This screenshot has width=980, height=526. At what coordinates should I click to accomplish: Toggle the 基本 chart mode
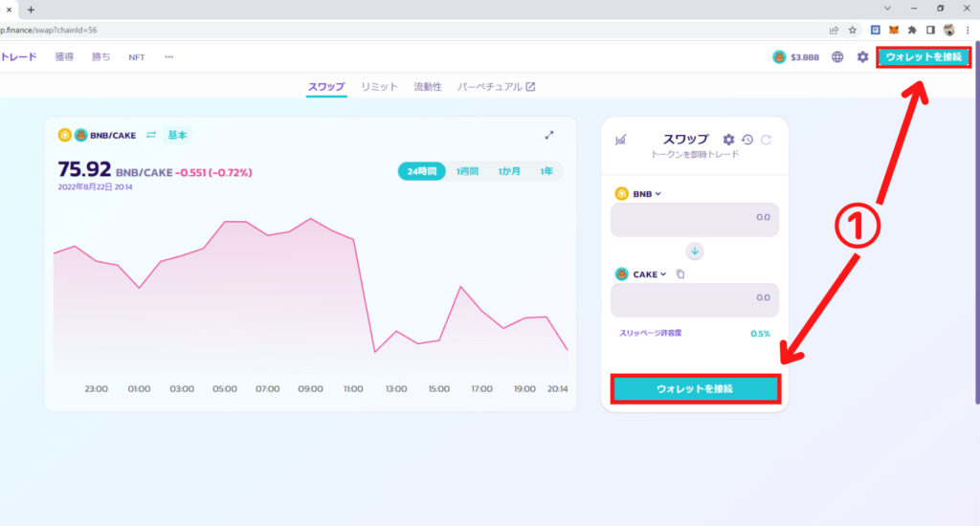177,135
